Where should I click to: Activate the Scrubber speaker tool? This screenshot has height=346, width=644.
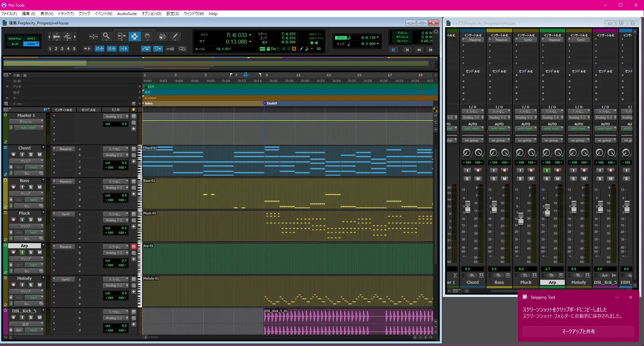click(x=162, y=36)
